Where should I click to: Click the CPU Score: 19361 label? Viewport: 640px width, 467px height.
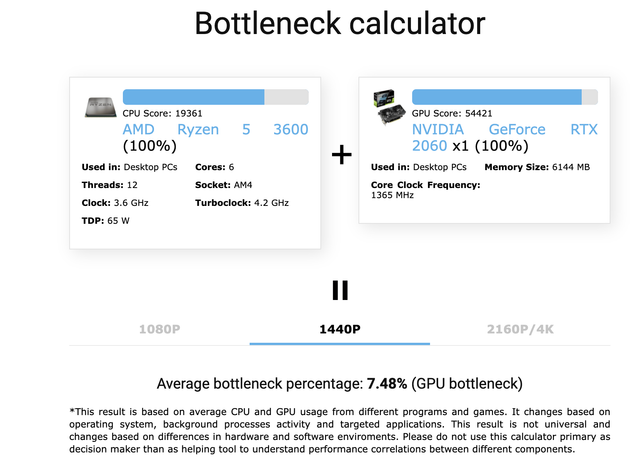click(x=164, y=114)
